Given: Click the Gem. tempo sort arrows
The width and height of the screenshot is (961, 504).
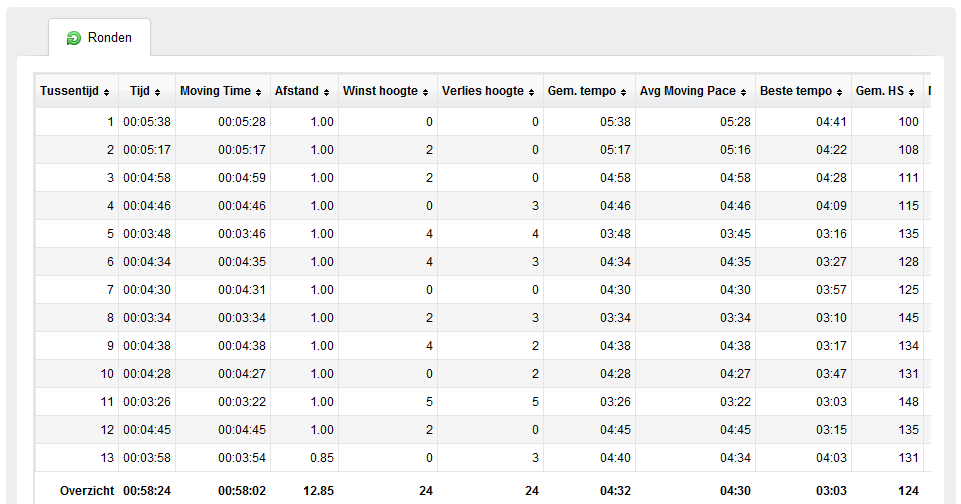Looking at the screenshot, I should point(623,92).
